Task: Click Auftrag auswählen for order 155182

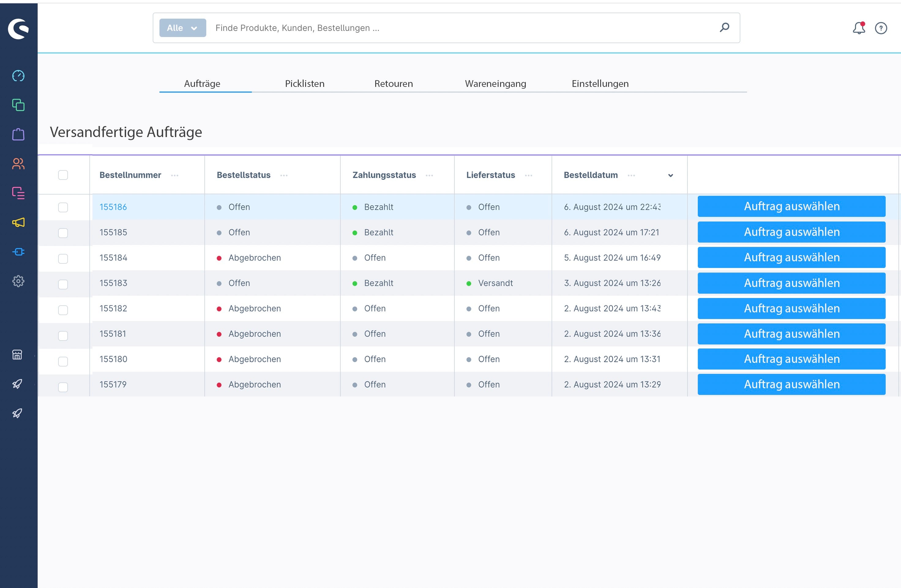Action: point(792,308)
